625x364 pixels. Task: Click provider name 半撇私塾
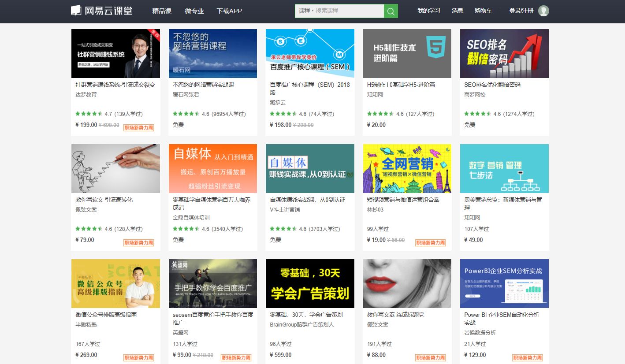coord(86,325)
